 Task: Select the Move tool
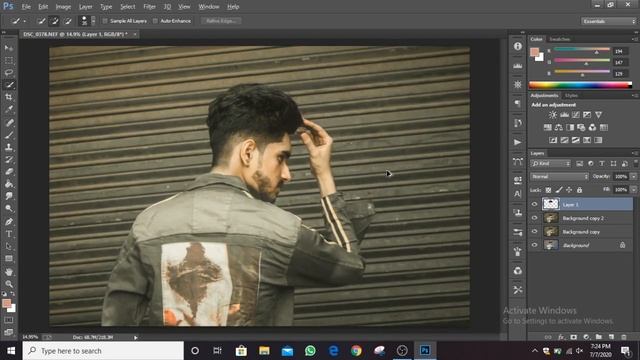tap(9, 48)
